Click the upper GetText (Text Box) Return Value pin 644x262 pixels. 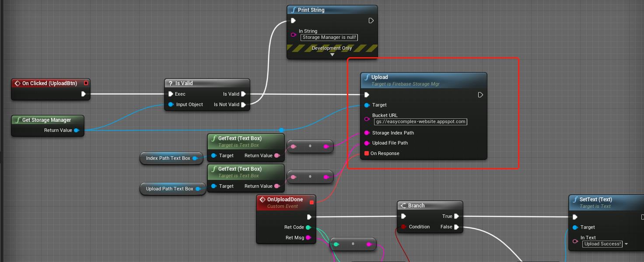(x=276, y=155)
